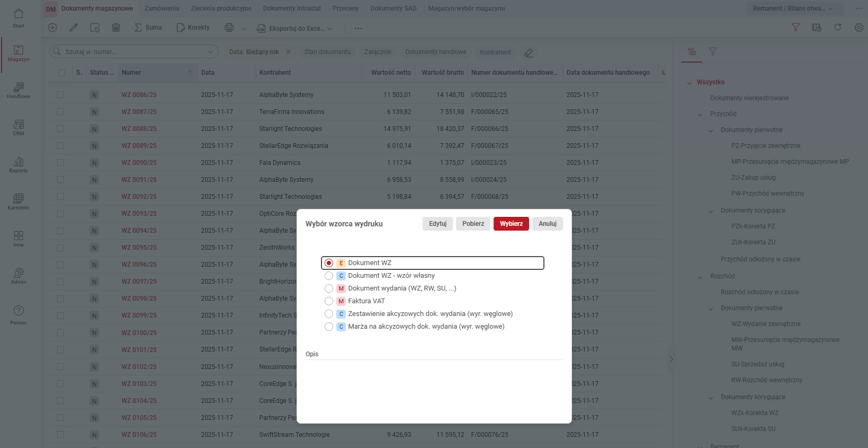
Task: Select Dokument WZ - wzór własny option
Action: click(329, 276)
